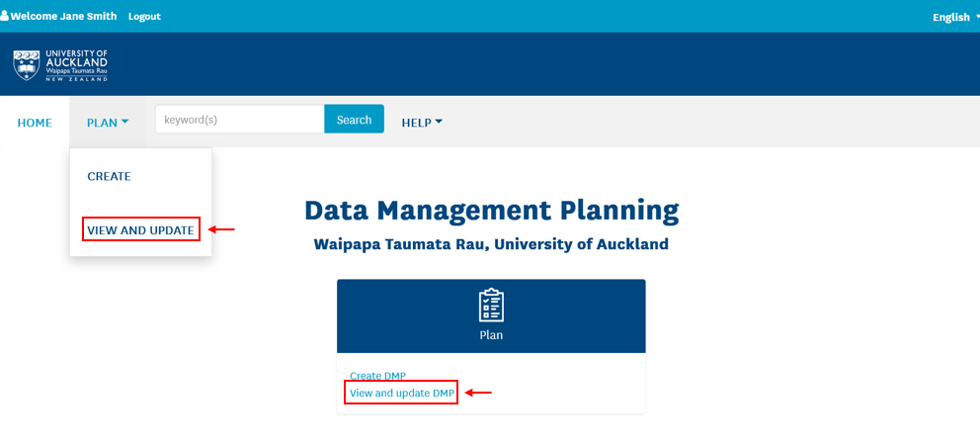Click the user profile icon beside Welcome
Screen dimensions: 980x446
4,16
